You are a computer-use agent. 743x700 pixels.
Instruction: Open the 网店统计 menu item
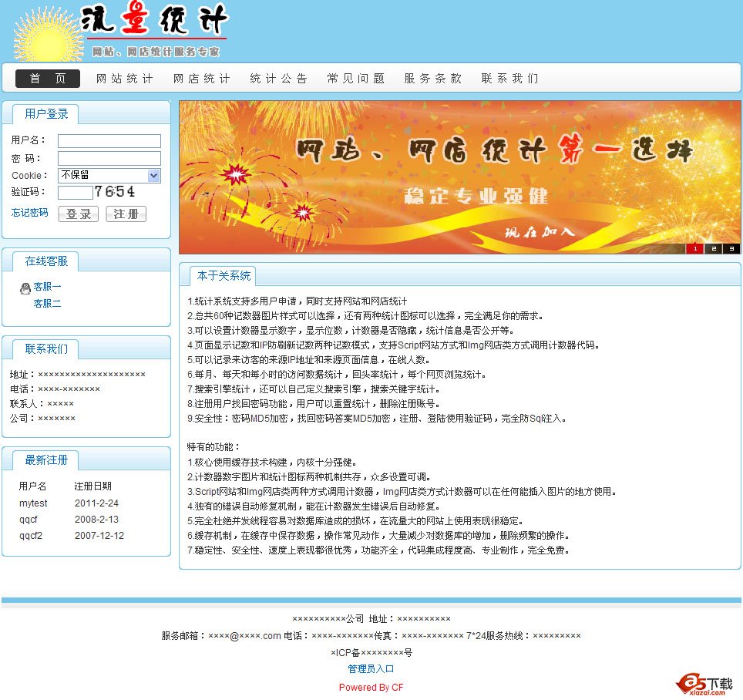click(x=201, y=79)
